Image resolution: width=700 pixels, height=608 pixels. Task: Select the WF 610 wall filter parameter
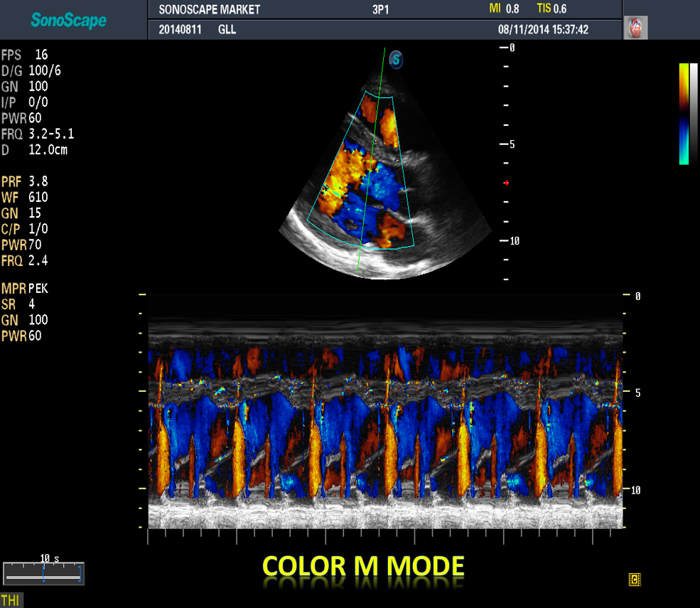coord(26,197)
